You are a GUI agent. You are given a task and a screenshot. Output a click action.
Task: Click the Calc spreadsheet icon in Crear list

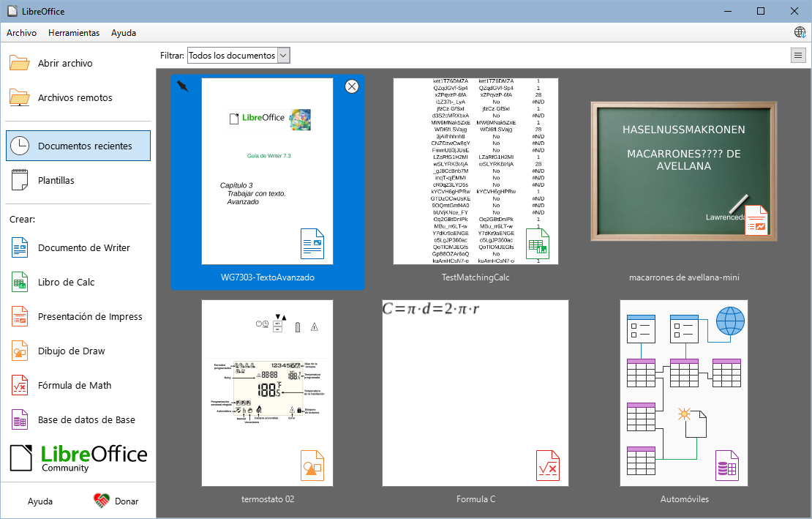pyautogui.click(x=20, y=282)
